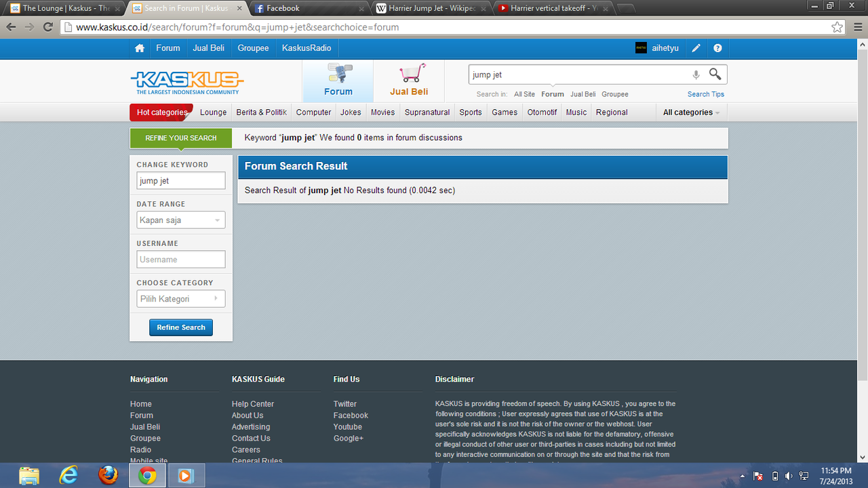
Task: Bookmark page with the star icon
Action: (x=837, y=27)
